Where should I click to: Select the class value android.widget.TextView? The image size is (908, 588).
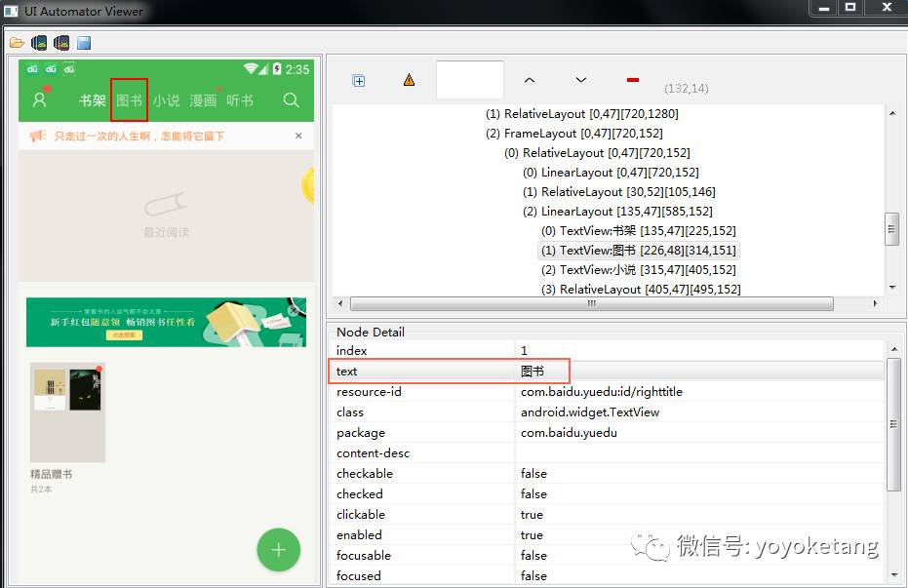(x=590, y=412)
